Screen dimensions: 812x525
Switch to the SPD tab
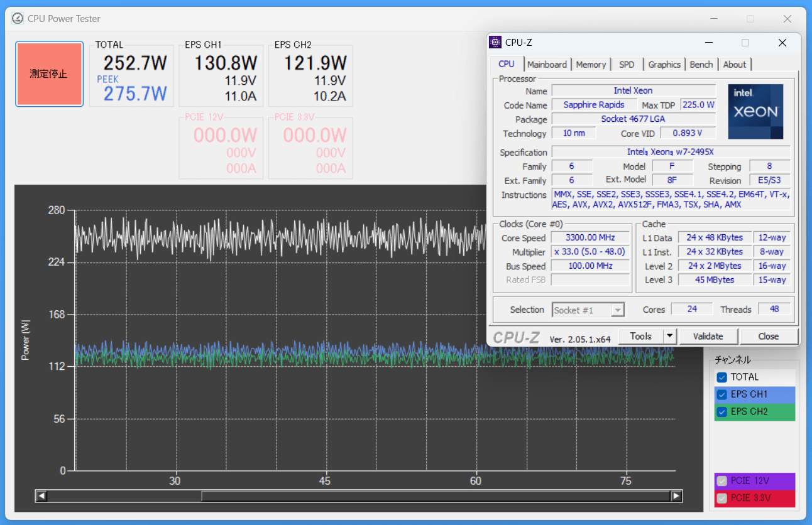(x=627, y=65)
